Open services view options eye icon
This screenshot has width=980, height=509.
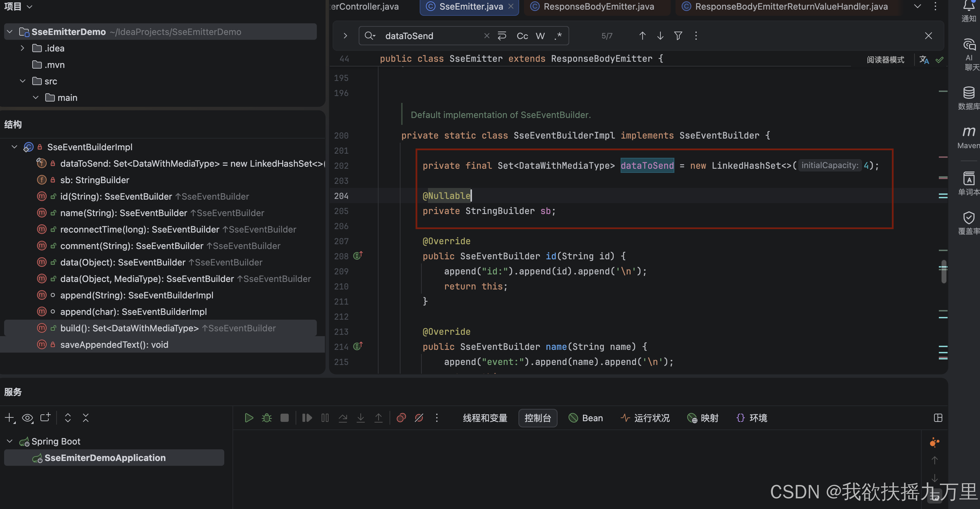pyautogui.click(x=27, y=418)
